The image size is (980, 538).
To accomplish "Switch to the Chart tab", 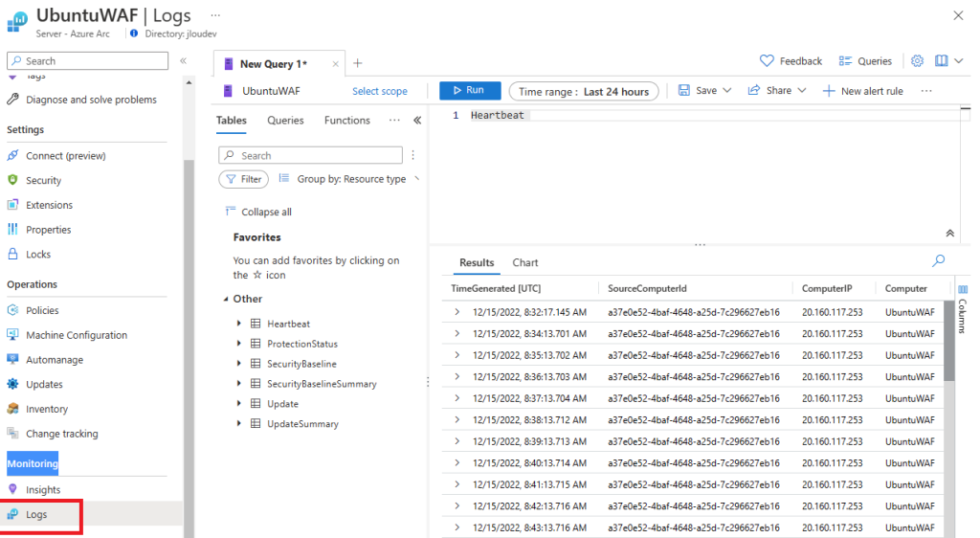I will tap(525, 263).
